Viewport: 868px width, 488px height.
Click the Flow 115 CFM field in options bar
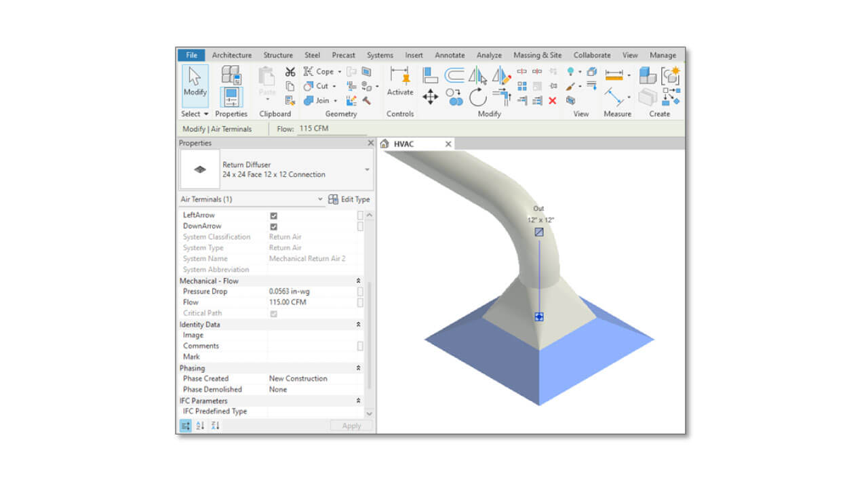(332, 128)
